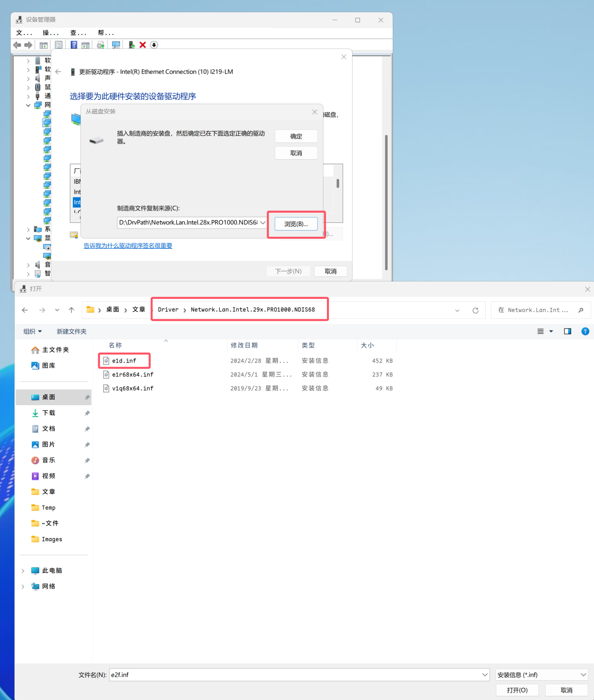Open the recent locations dropdown chevron
Screen dimensions: 594x700
coord(57,310)
